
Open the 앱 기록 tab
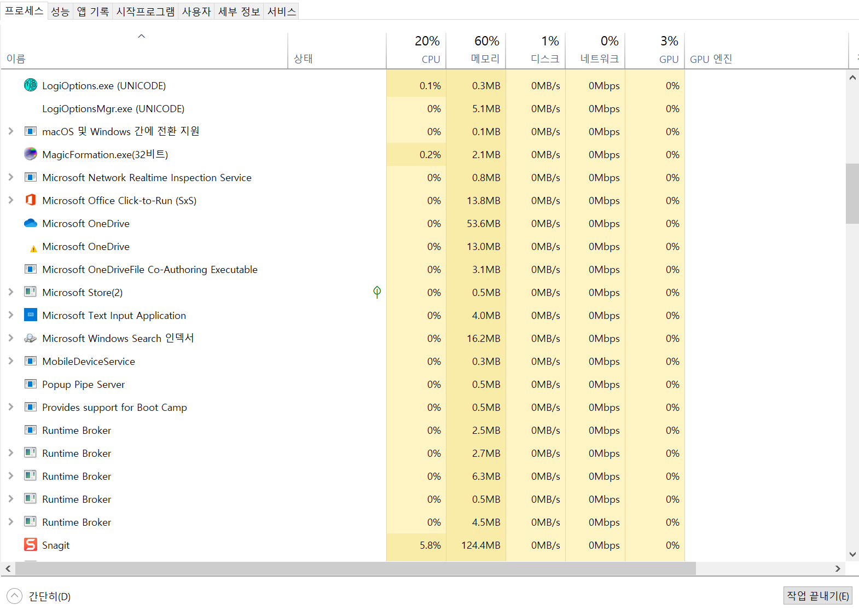[x=92, y=11]
